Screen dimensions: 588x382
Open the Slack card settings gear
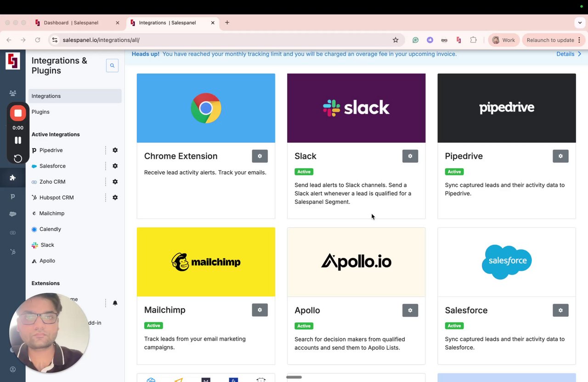click(x=410, y=156)
